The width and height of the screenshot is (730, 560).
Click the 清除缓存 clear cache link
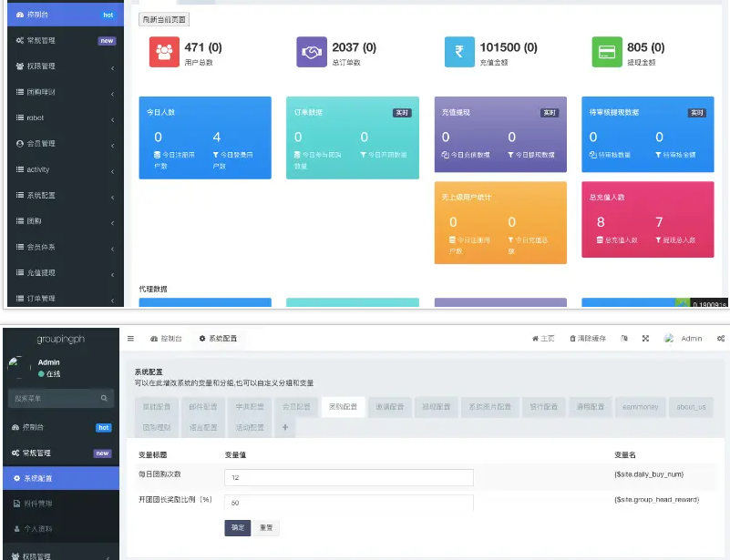[x=588, y=338]
